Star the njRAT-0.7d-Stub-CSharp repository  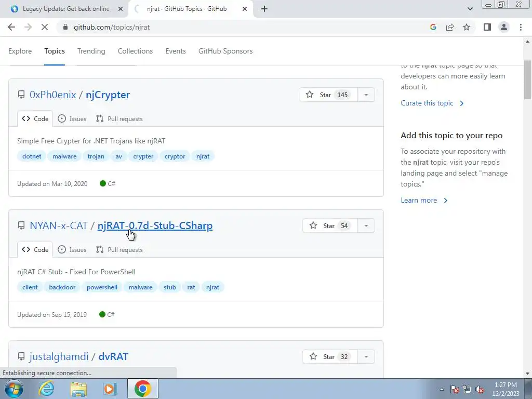point(330,226)
